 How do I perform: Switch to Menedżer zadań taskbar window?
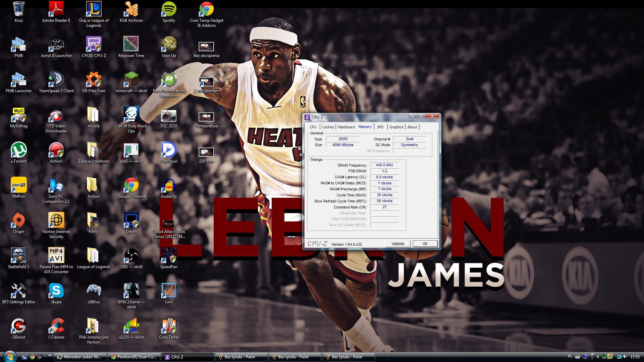[x=80, y=357]
